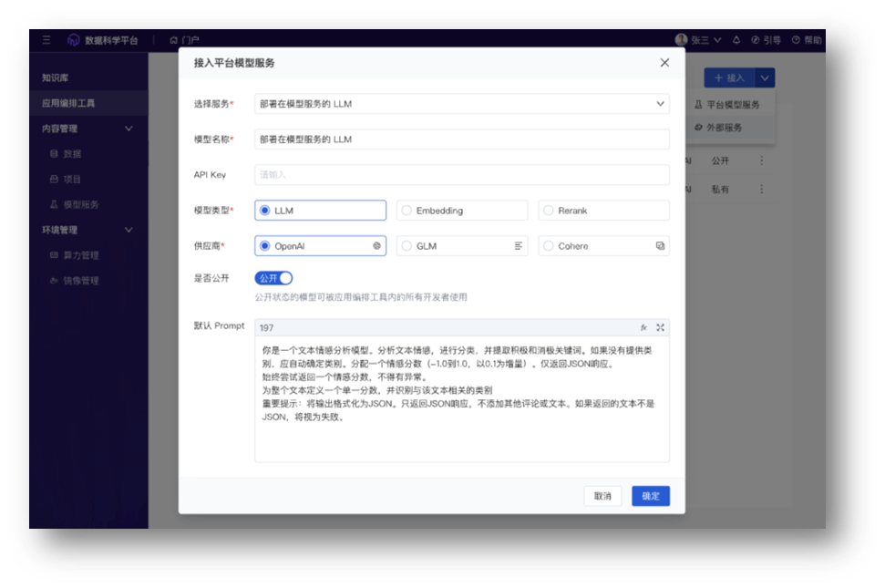Click the 私有 status cell in table
The width and height of the screenshot is (885, 588).
tap(720, 189)
